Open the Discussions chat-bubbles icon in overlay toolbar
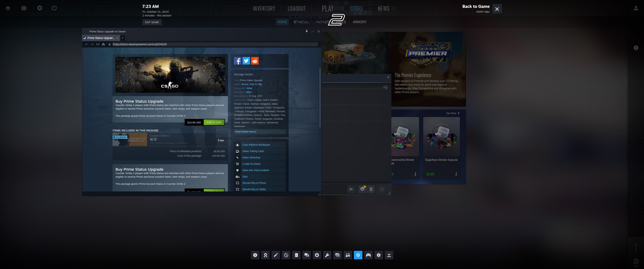This screenshot has width=644, height=269. [307, 255]
